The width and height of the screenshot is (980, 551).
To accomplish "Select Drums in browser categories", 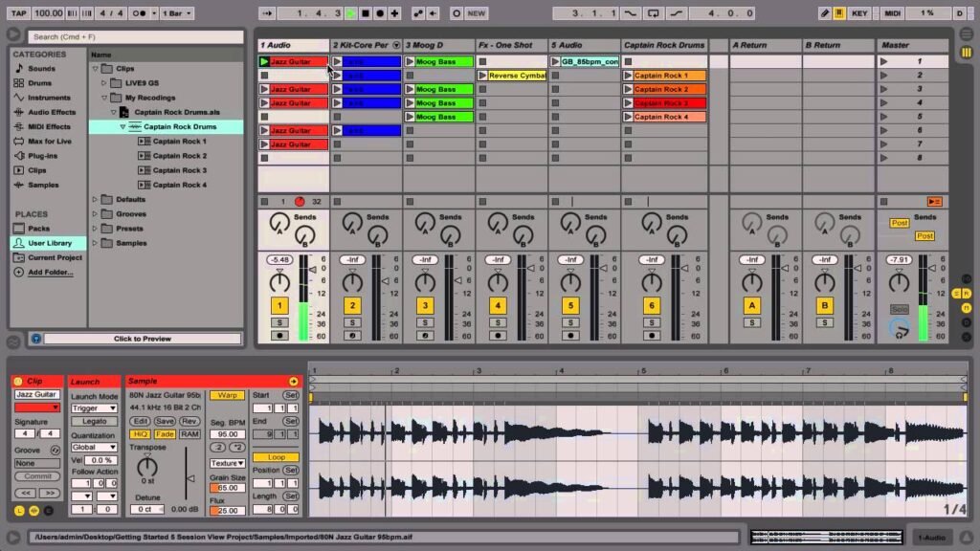I will [40, 83].
